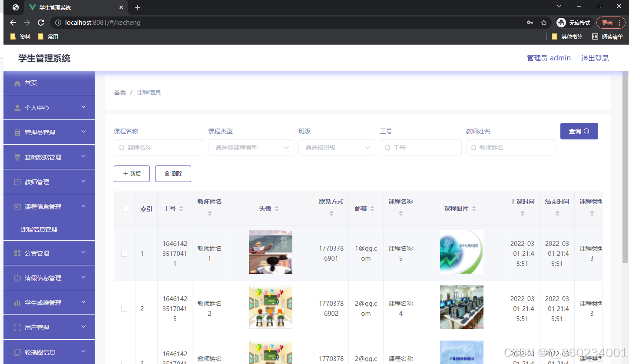629x364 pixels.
Task: Click the browser 更新 update button
Action: point(611,23)
